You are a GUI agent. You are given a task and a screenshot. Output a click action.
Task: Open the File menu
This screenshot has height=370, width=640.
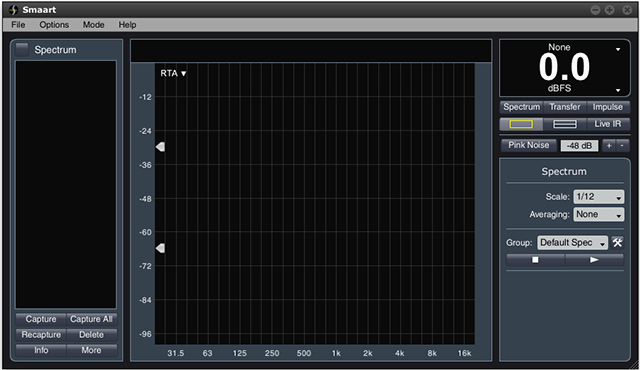coord(18,25)
